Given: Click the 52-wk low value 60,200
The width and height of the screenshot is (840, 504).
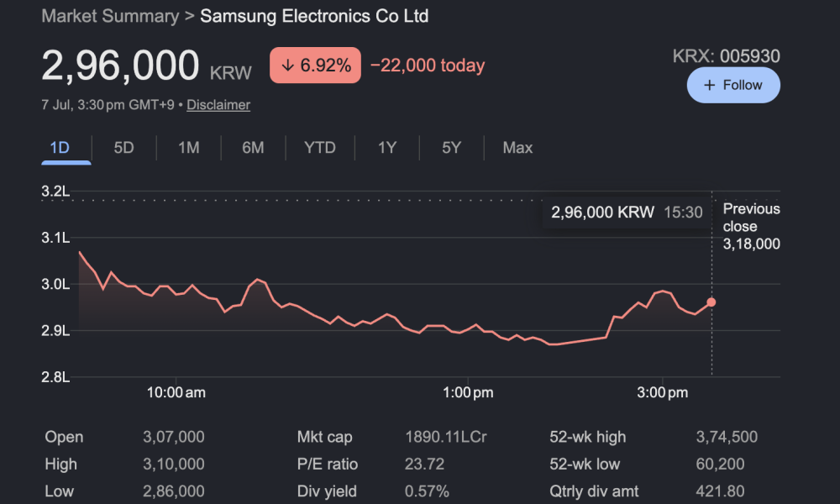Looking at the screenshot, I should point(720,464).
